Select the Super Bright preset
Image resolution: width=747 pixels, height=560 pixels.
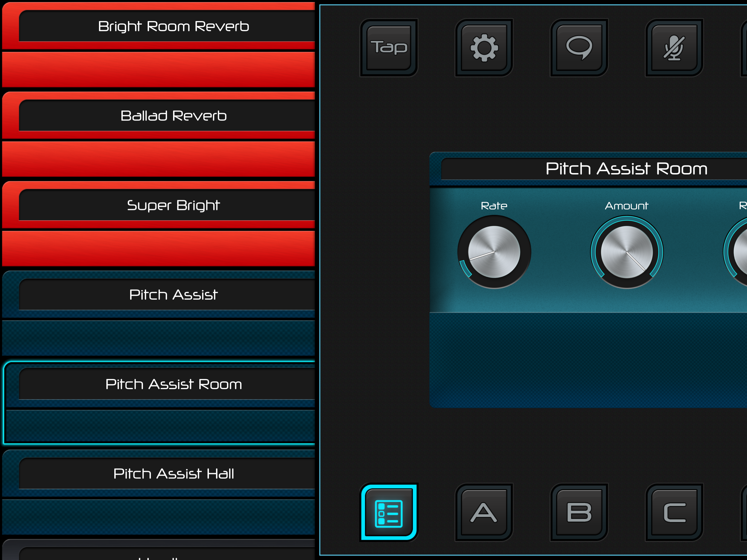tap(173, 205)
